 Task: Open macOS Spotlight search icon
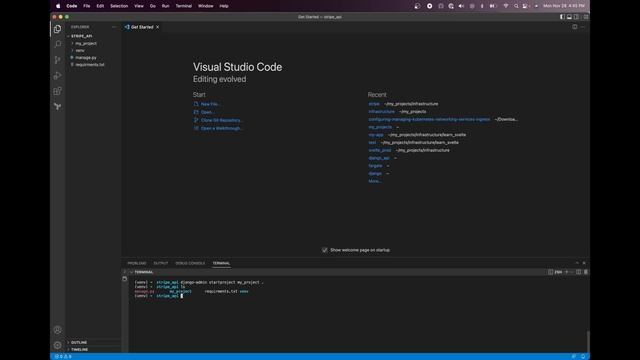516,6
